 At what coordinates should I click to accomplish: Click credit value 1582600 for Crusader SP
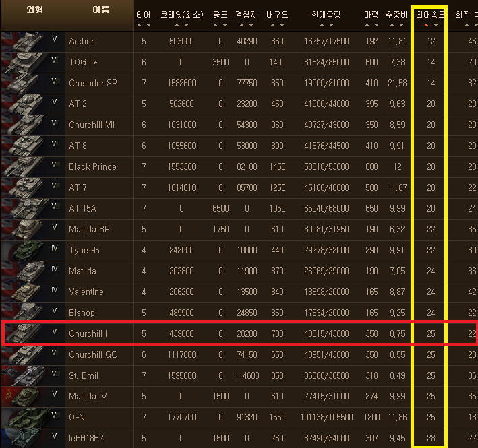[181, 83]
